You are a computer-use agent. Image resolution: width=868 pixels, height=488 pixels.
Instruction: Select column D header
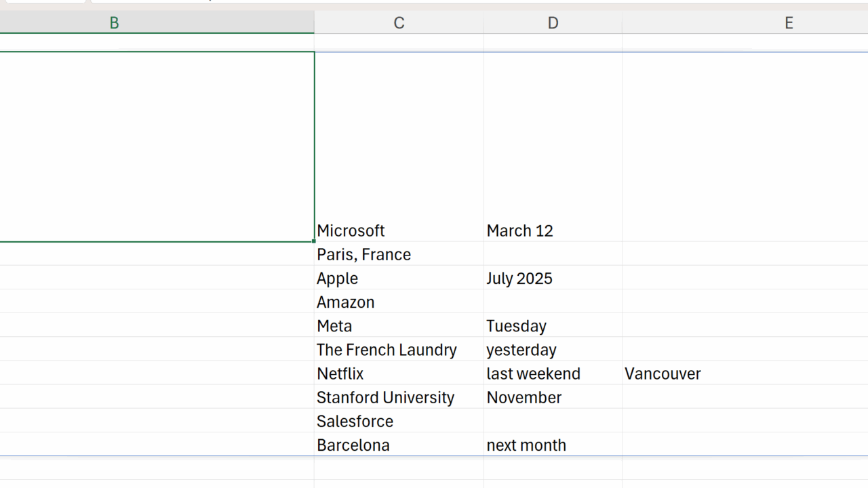coord(553,23)
